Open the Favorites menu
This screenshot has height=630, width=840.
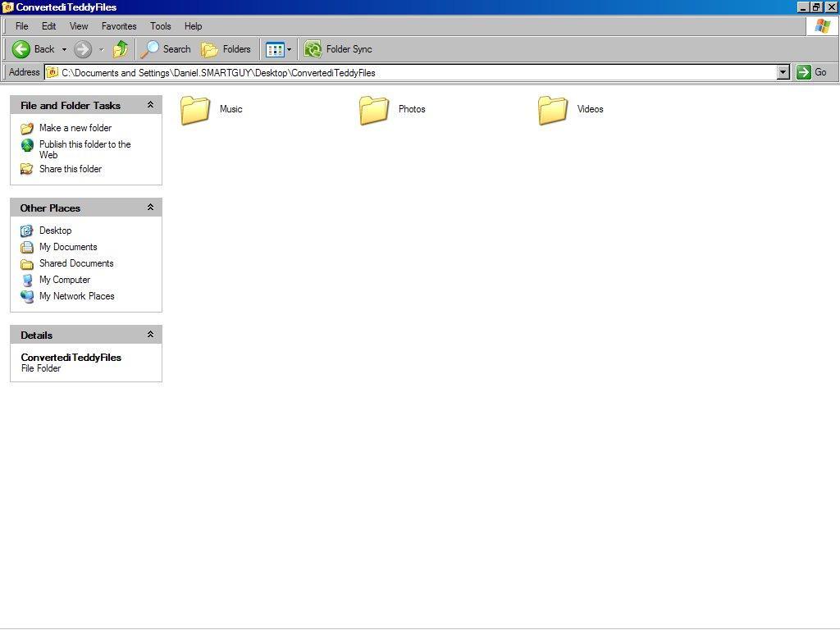point(118,26)
